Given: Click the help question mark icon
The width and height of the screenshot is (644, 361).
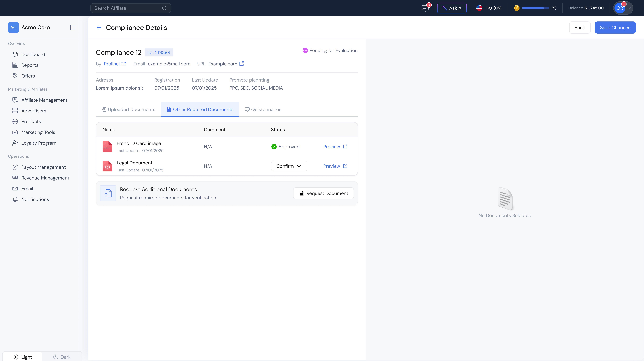Looking at the screenshot, I should tap(554, 8).
